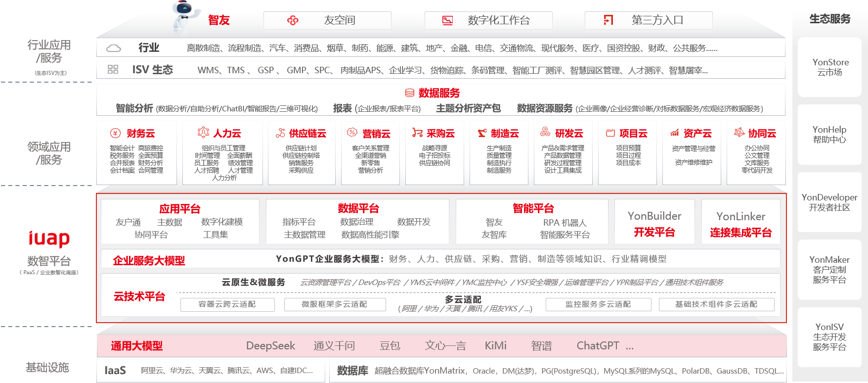
Task: Click the YonBuilder 开发平台 box
Action: pos(654,222)
